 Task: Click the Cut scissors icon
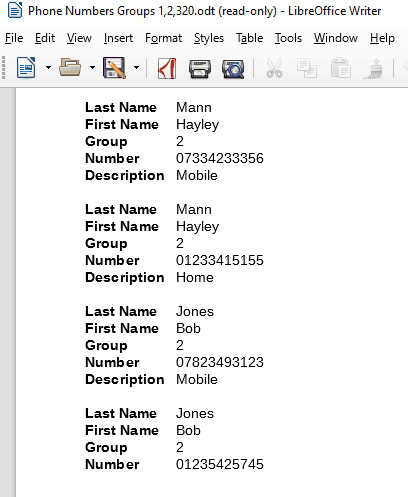(x=275, y=68)
